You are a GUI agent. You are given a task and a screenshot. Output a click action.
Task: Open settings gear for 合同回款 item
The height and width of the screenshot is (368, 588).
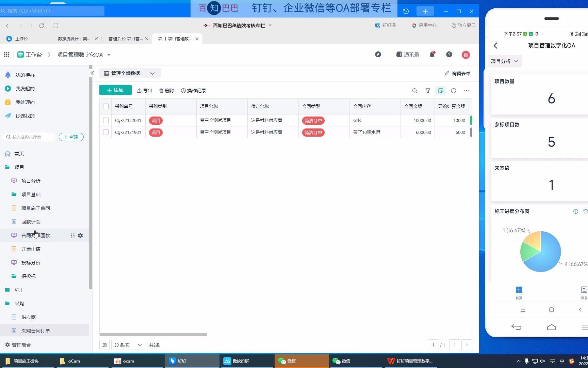[80, 235]
